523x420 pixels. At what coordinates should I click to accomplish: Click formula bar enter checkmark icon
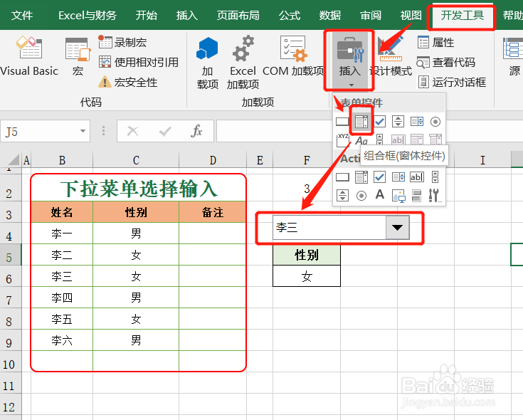[165, 131]
